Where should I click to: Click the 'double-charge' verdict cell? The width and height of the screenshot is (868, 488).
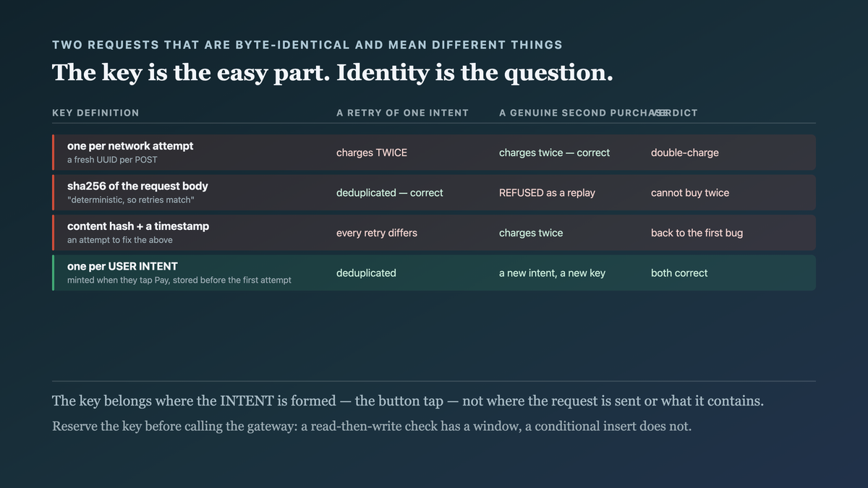tap(685, 153)
